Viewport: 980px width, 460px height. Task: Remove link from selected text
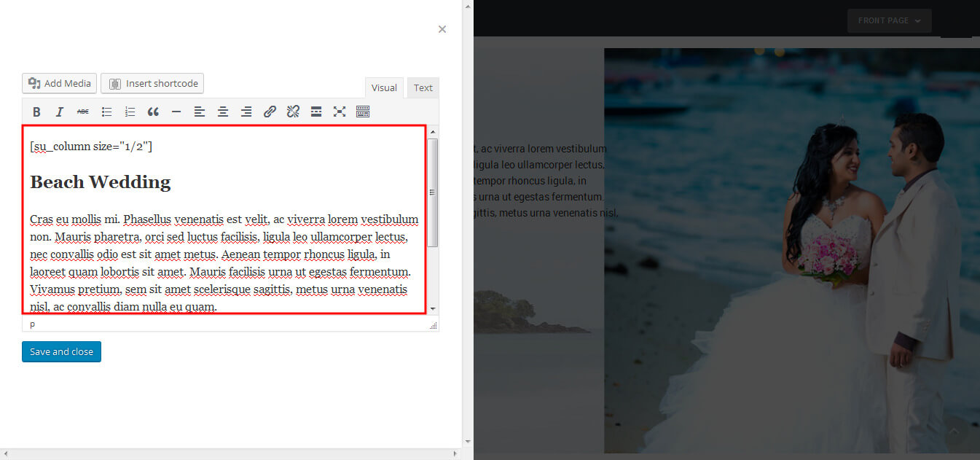click(293, 112)
